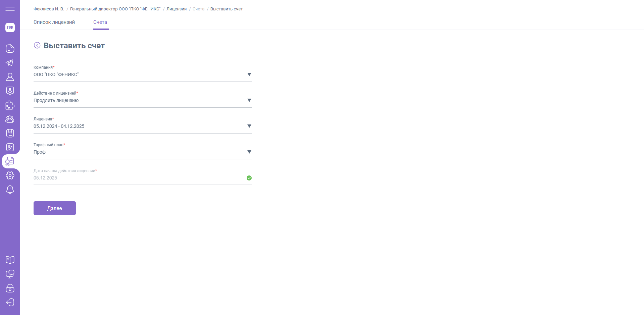Click the logout arrow icon
The width and height of the screenshot is (644, 315).
[10, 302]
